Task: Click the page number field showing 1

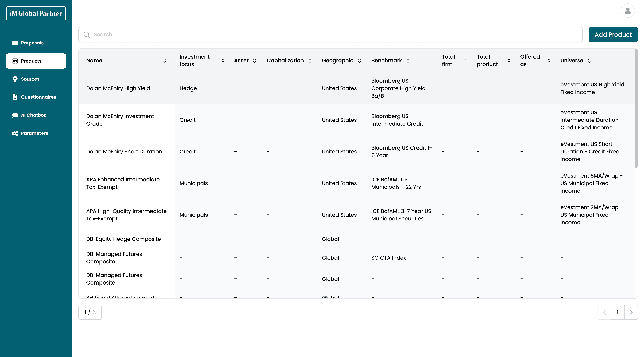Action: (x=617, y=312)
